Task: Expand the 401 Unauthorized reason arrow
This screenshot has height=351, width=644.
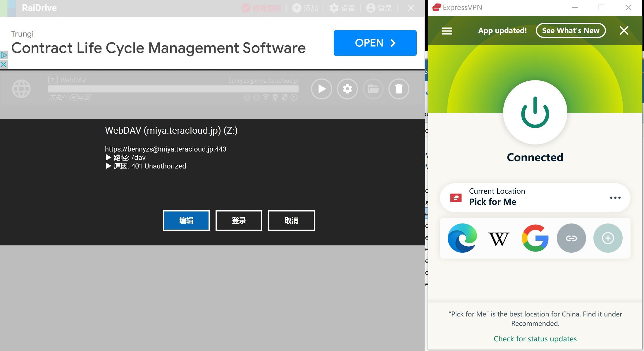Action: [x=108, y=166]
